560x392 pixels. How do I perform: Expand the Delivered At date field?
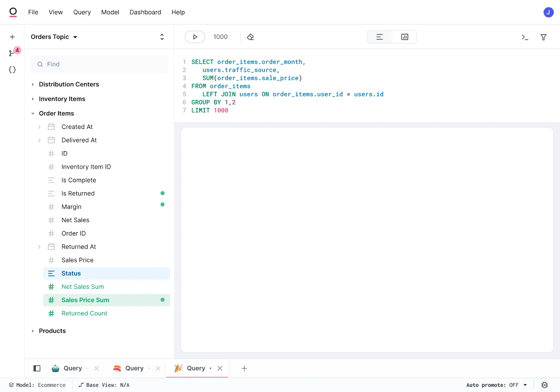coord(39,140)
